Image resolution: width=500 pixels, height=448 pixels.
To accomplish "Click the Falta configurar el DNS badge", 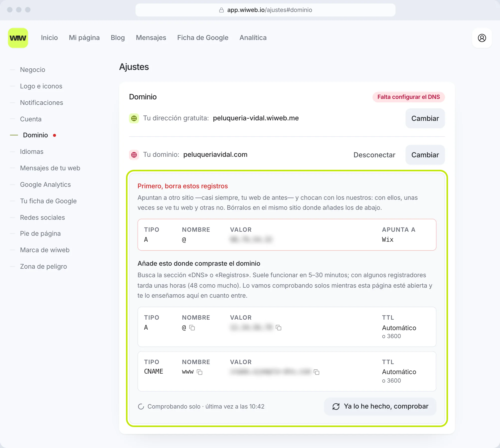I will 408,97.
